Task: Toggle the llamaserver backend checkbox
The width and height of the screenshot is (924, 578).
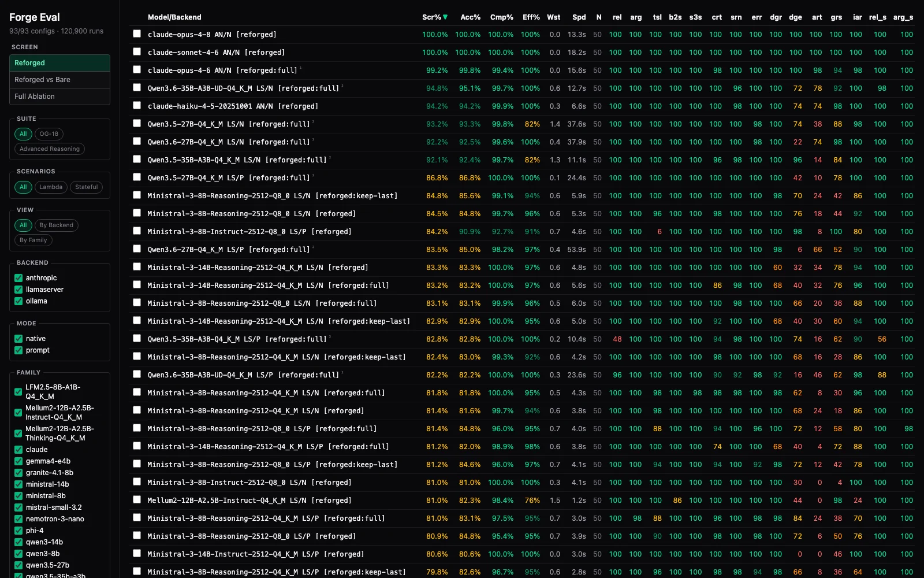Action: click(18, 290)
